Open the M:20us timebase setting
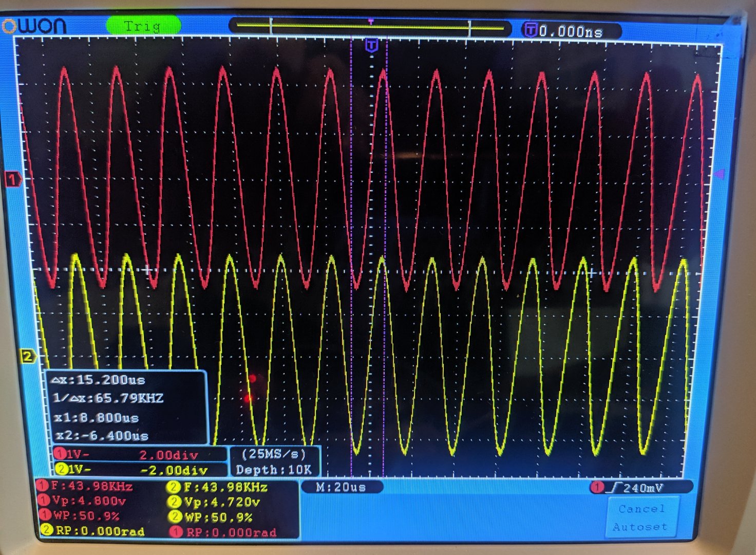This screenshot has height=555, width=756. [341, 487]
